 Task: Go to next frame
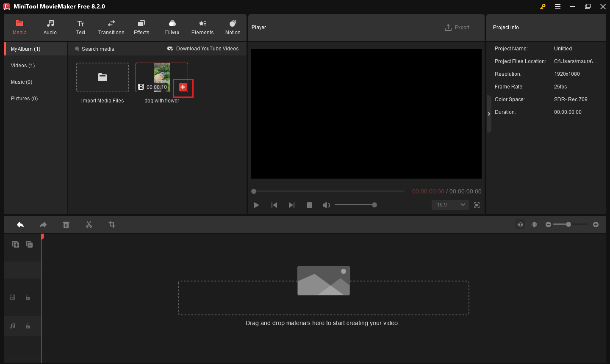291,205
